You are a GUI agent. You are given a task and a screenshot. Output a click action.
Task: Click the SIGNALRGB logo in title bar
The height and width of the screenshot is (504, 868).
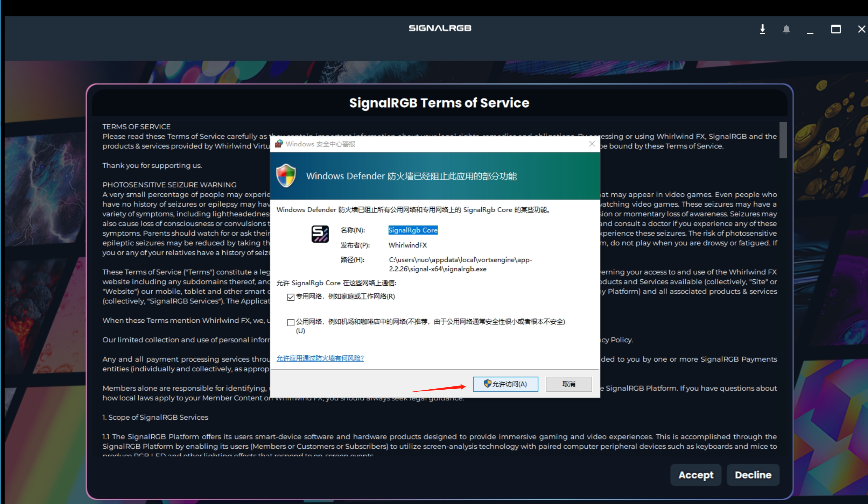[440, 28]
